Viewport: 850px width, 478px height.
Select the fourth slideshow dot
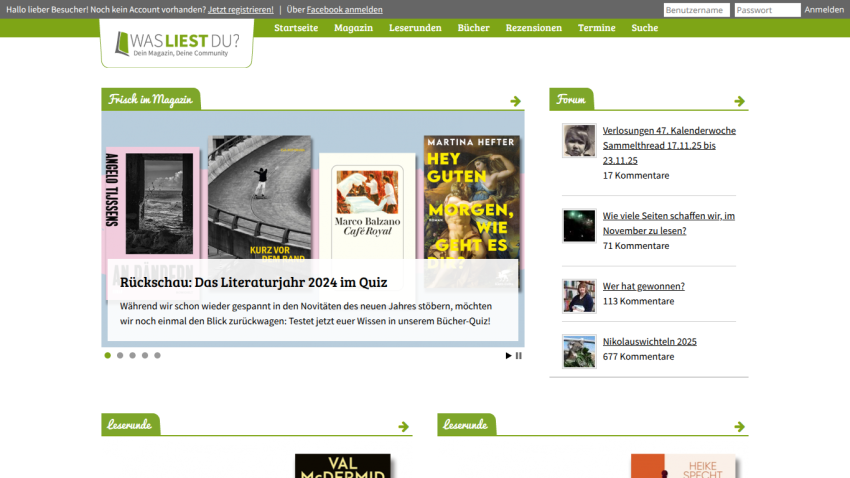tap(145, 356)
